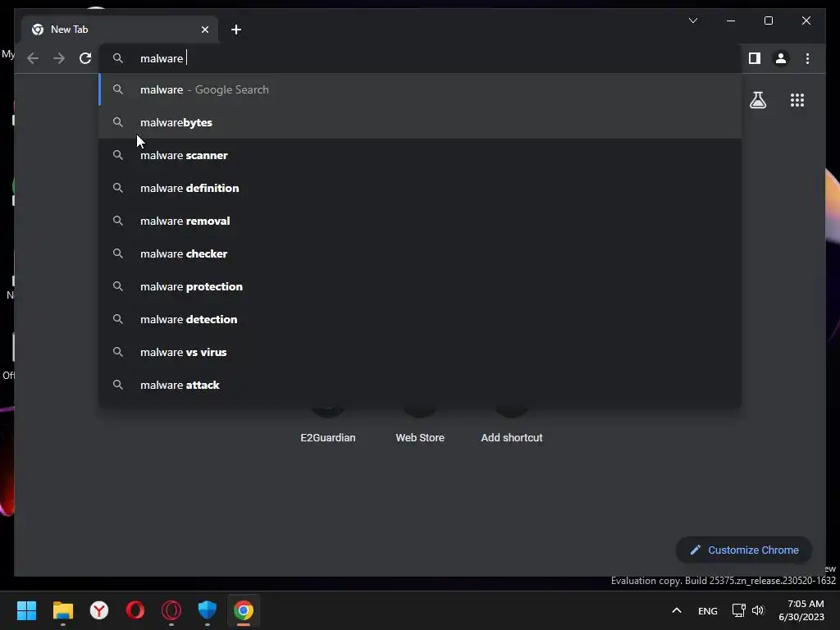This screenshot has width=840, height=630.
Task: Click the Customize Chrome button
Action: point(744,550)
